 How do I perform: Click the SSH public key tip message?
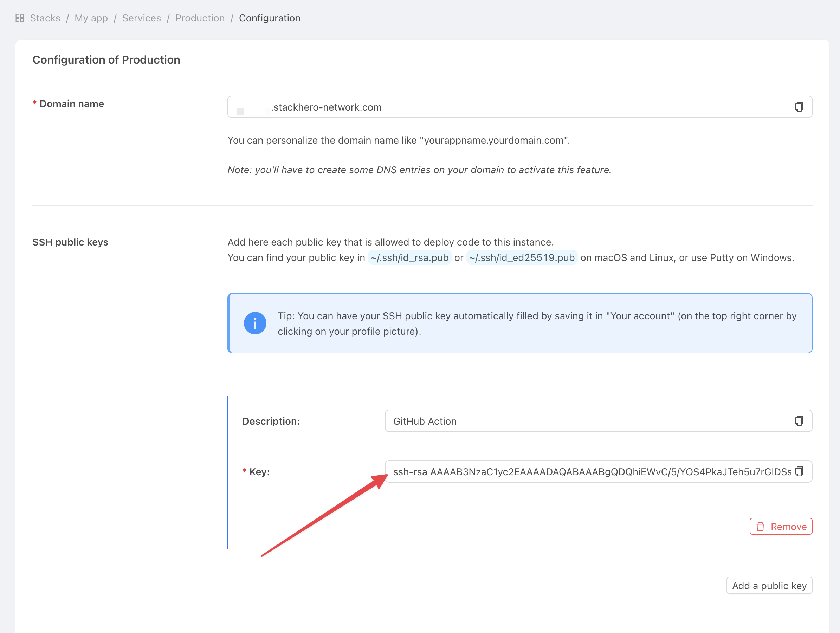coord(536,323)
